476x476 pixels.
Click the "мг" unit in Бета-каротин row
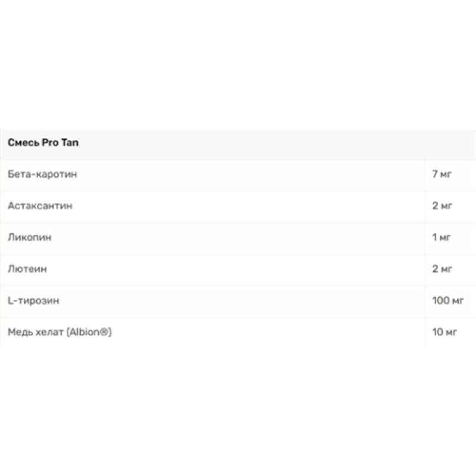pos(447,174)
